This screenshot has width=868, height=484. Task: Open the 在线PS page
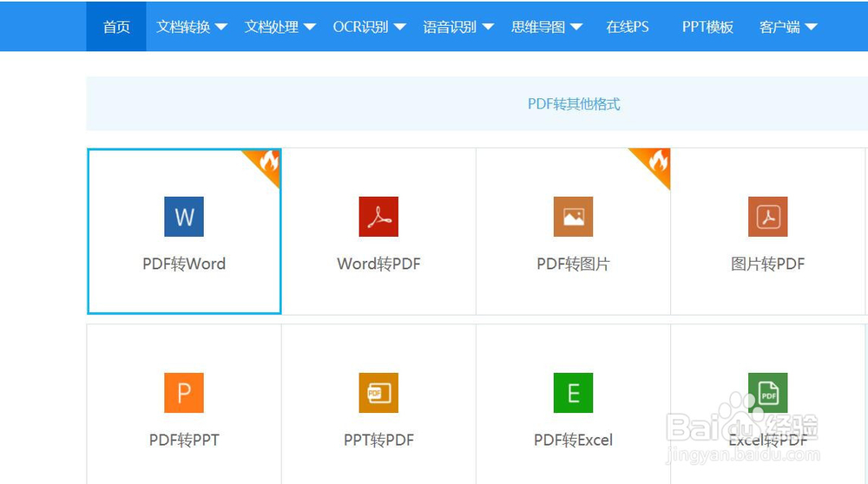click(x=628, y=27)
